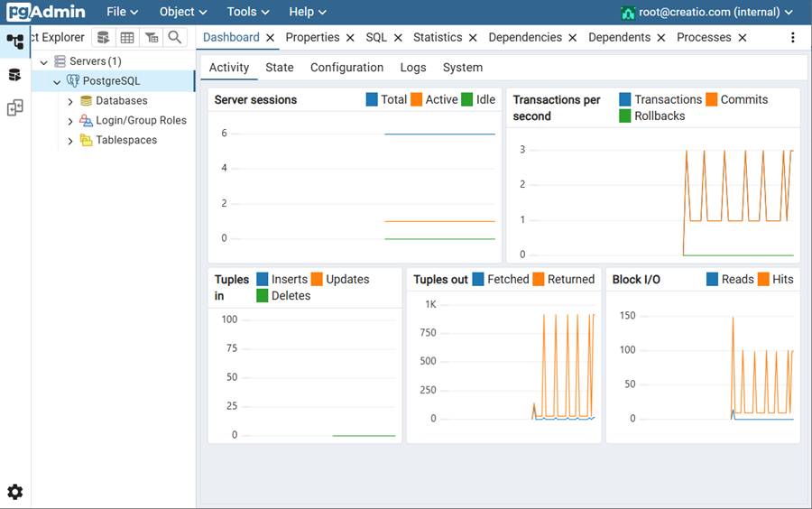
Task: Click the View Data table grid icon
Action: click(127, 37)
